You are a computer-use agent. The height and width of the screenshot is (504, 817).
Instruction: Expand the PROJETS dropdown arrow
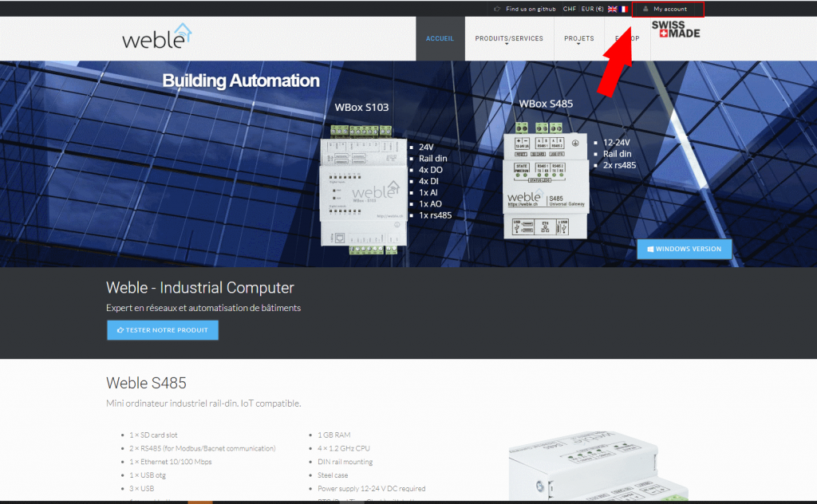coord(578,44)
